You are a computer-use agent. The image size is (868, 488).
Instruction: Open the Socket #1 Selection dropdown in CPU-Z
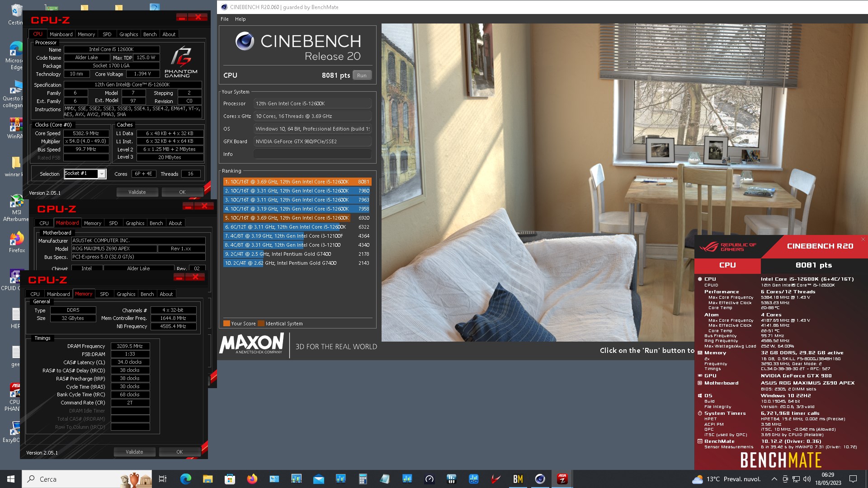85,174
